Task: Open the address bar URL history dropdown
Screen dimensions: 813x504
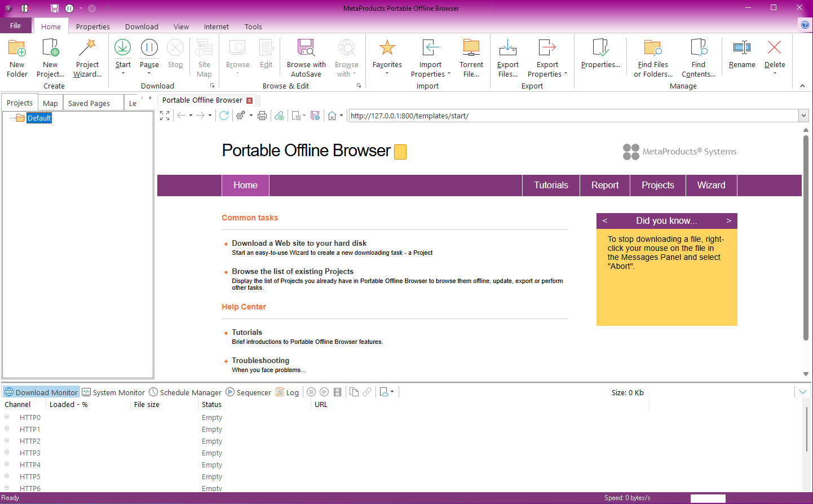Action: 803,116
